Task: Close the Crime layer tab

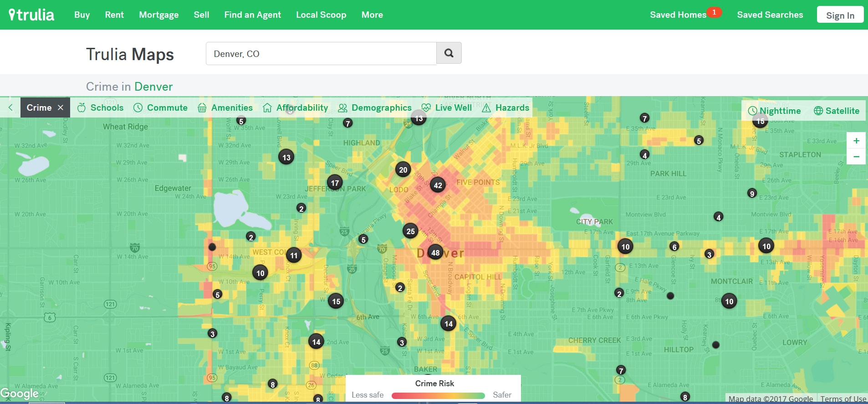Action: tap(61, 107)
